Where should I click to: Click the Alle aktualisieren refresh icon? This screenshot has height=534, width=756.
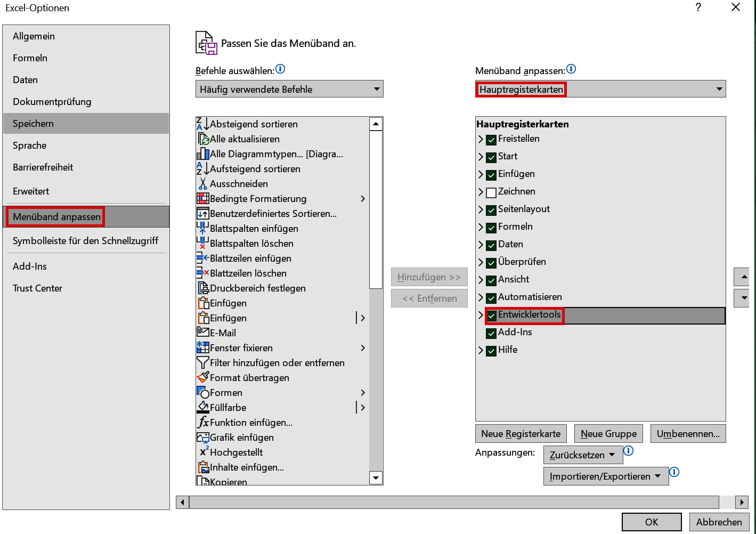click(x=204, y=139)
